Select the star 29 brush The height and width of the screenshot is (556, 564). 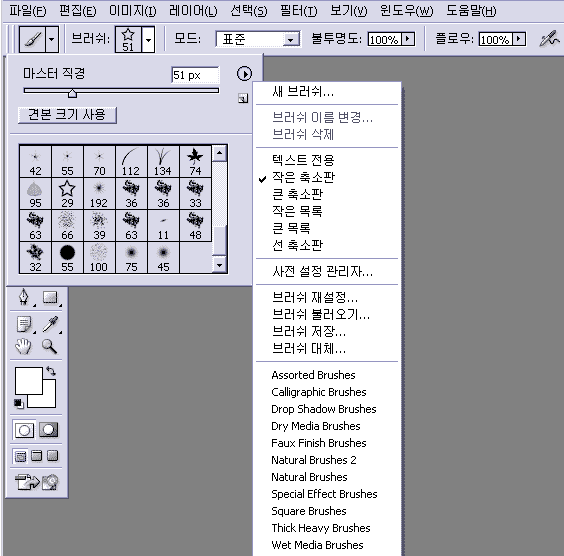67,193
